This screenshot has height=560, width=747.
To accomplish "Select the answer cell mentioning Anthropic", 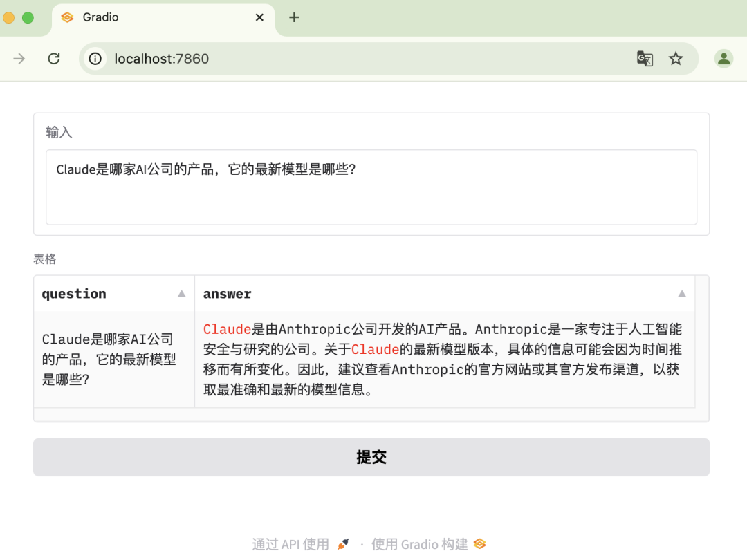I will [446, 360].
